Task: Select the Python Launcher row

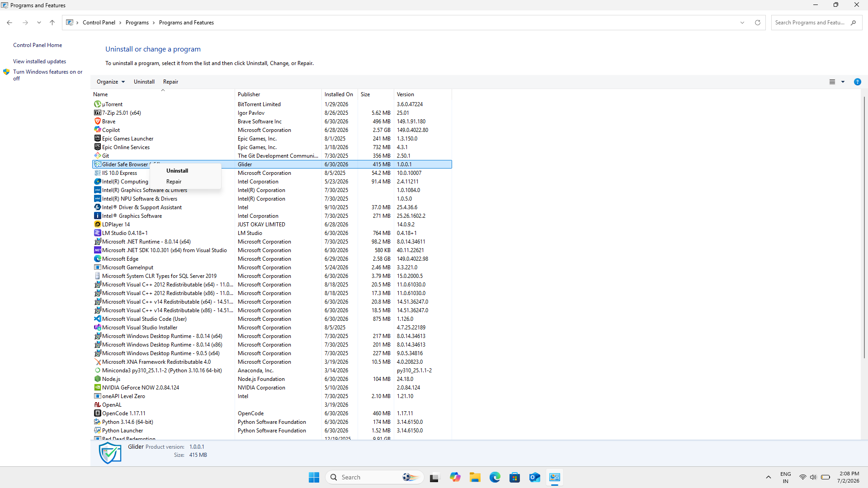Action: tap(271, 431)
